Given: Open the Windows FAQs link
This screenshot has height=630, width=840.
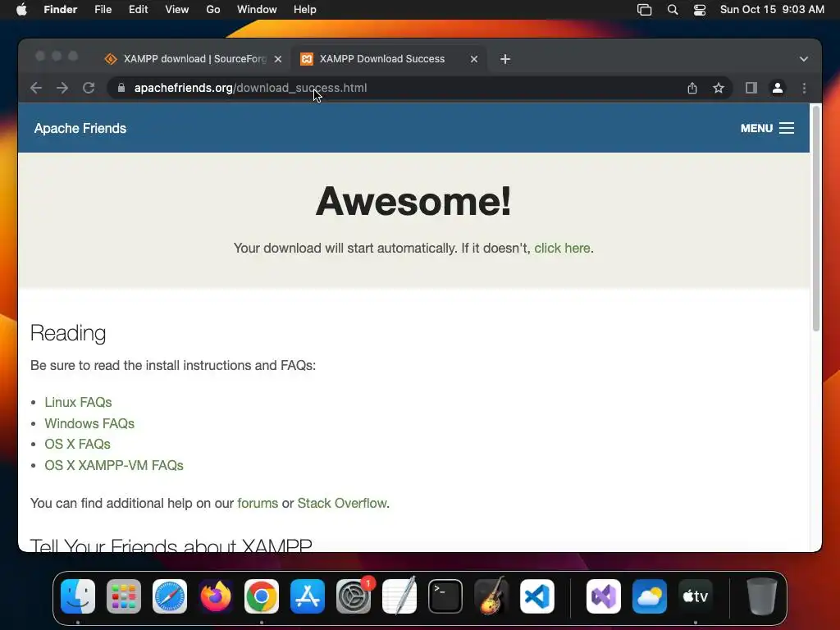Looking at the screenshot, I should tap(89, 423).
